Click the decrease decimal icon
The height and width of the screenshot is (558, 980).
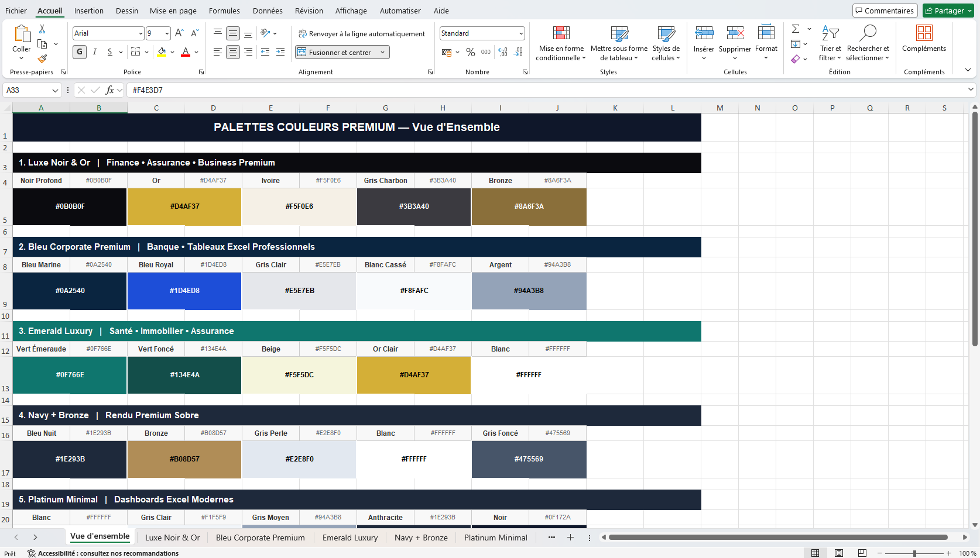(519, 52)
